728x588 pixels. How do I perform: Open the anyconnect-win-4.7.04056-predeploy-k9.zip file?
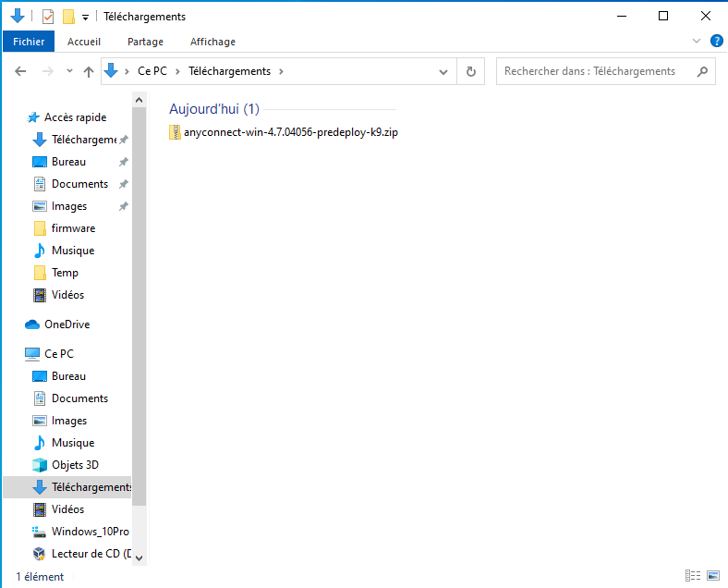coord(290,132)
